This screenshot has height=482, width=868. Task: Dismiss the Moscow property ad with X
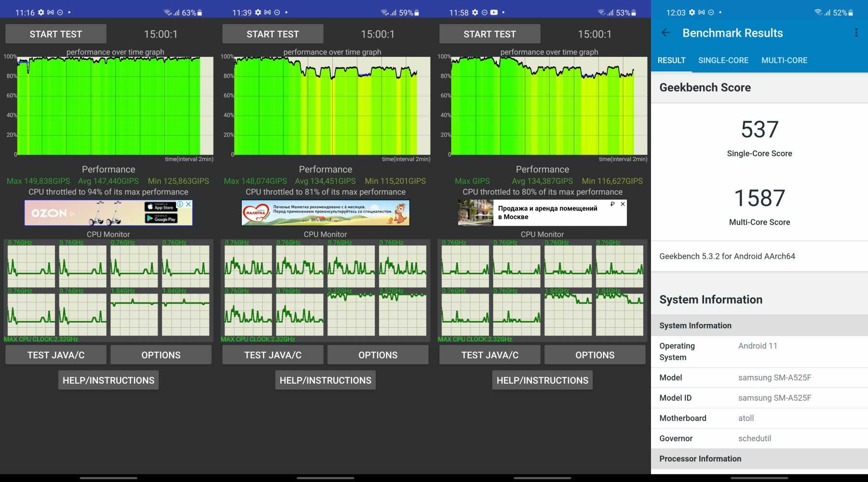(623, 204)
